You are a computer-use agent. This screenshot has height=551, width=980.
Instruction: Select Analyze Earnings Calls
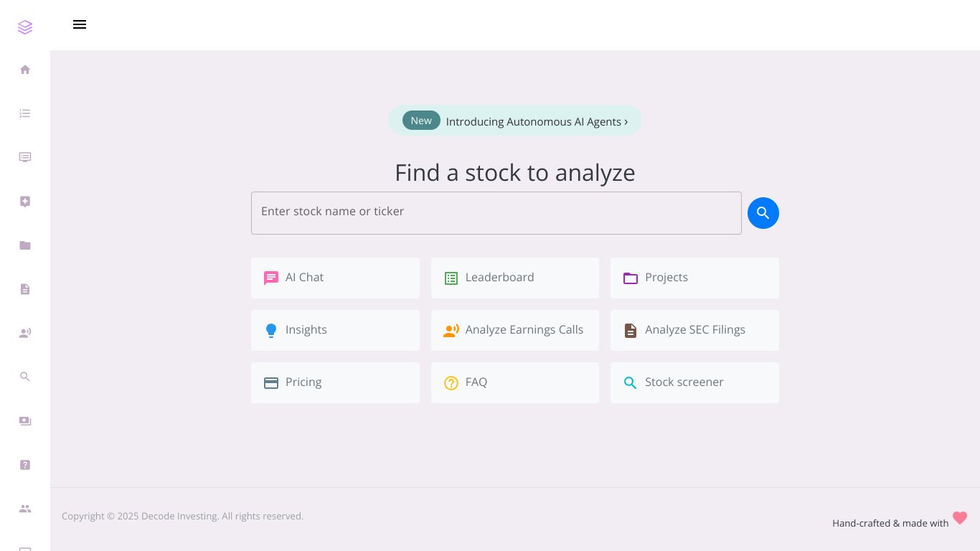[515, 330]
